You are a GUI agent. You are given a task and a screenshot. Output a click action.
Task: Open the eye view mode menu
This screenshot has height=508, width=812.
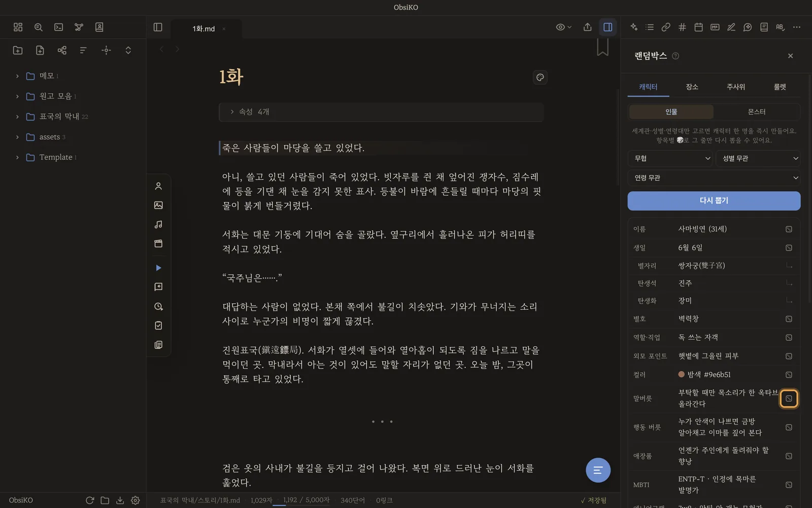[x=564, y=27]
